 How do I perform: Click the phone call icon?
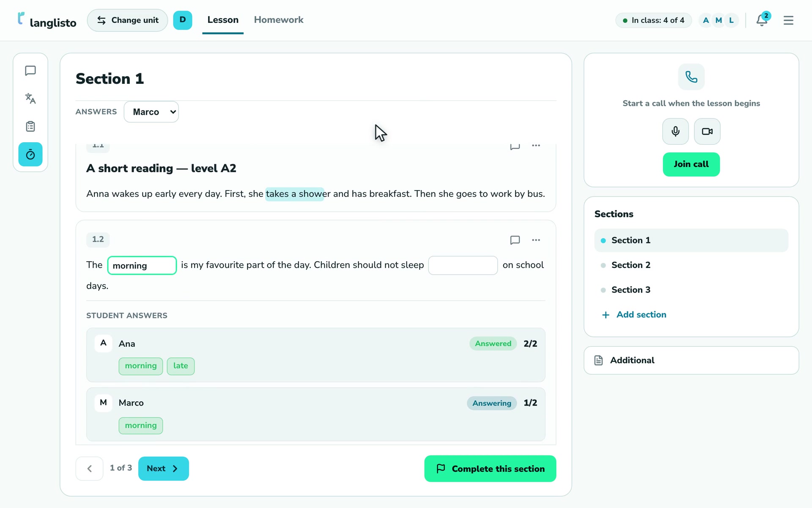[x=691, y=77]
